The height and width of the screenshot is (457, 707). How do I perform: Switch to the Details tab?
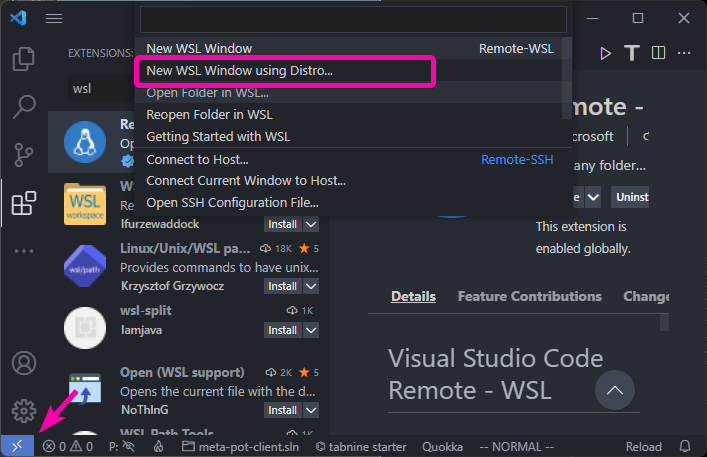pyautogui.click(x=413, y=296)
